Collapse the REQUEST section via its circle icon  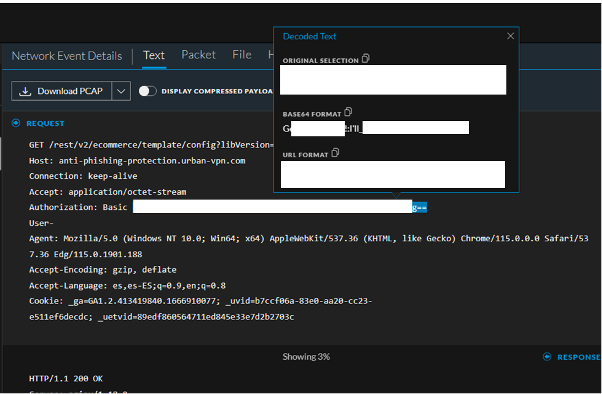coord(16,123)
